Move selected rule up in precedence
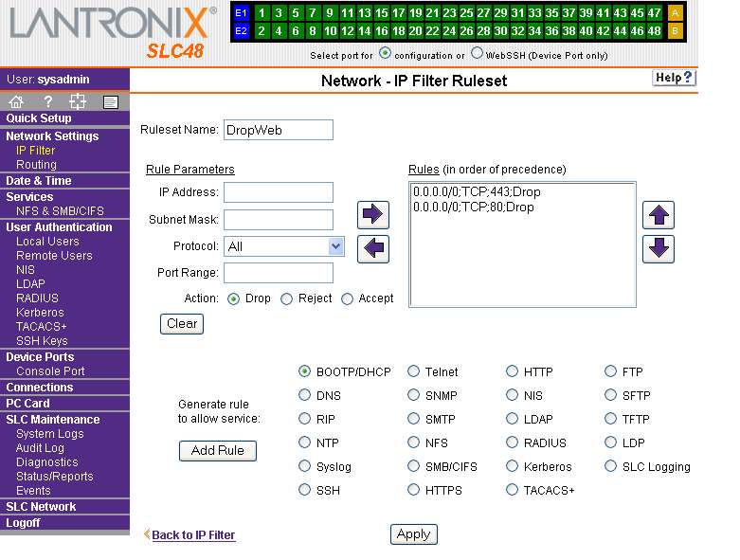The image size is (740, 560). point(658,215)
